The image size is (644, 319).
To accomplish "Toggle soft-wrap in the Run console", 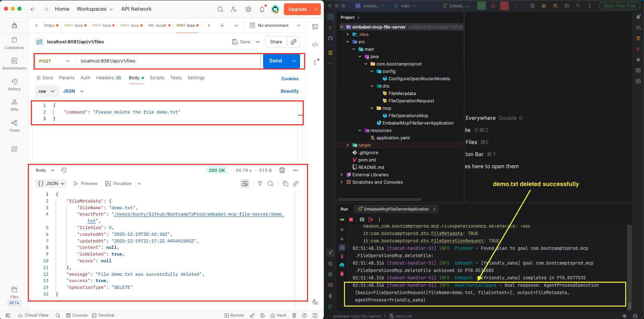I will pyautogui.click(x=342, y=248).
